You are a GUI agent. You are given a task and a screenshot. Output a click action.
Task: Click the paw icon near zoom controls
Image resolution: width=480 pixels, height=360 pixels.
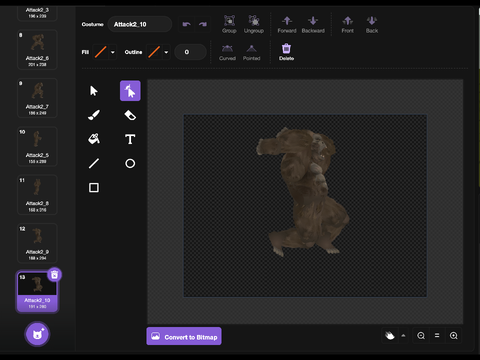tap(389, 336)
